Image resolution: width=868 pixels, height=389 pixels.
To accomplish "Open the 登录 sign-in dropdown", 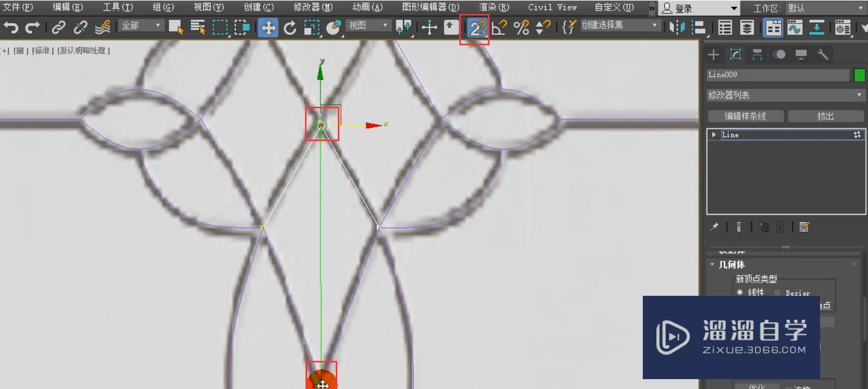I will (x=699, y=8).
